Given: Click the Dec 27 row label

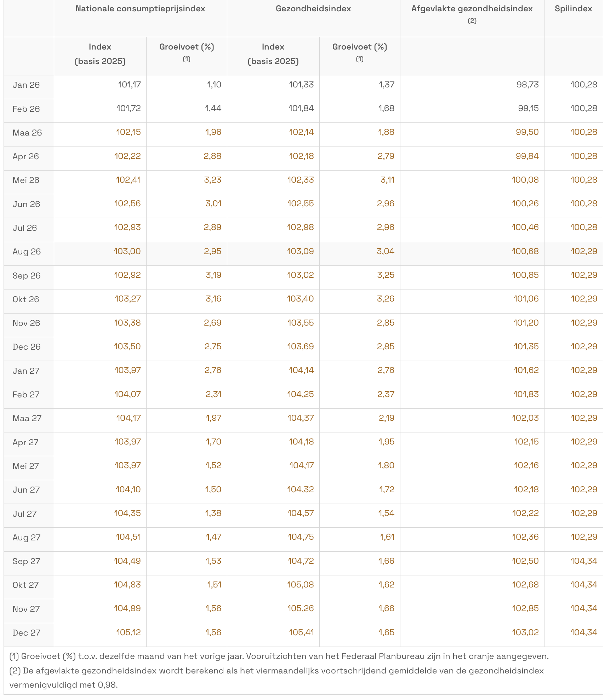Looking at the screenshot, I should 27,633.
